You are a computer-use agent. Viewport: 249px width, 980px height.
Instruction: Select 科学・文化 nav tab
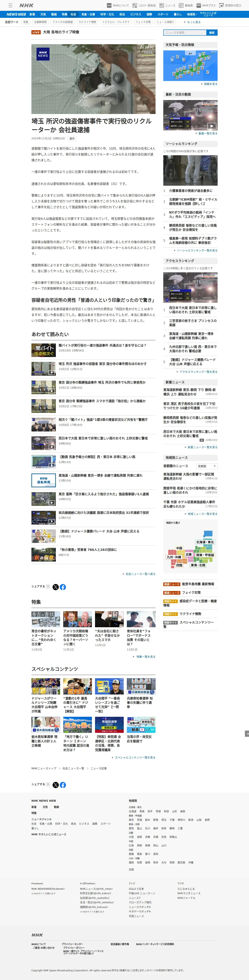pyautogui.click(x=107, y=14)
